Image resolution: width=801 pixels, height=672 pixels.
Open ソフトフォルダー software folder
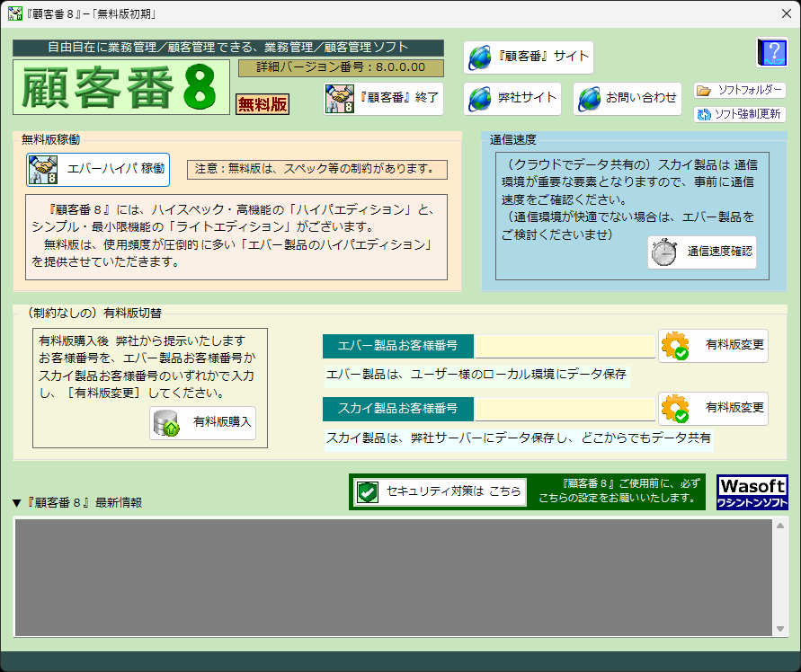739,91
